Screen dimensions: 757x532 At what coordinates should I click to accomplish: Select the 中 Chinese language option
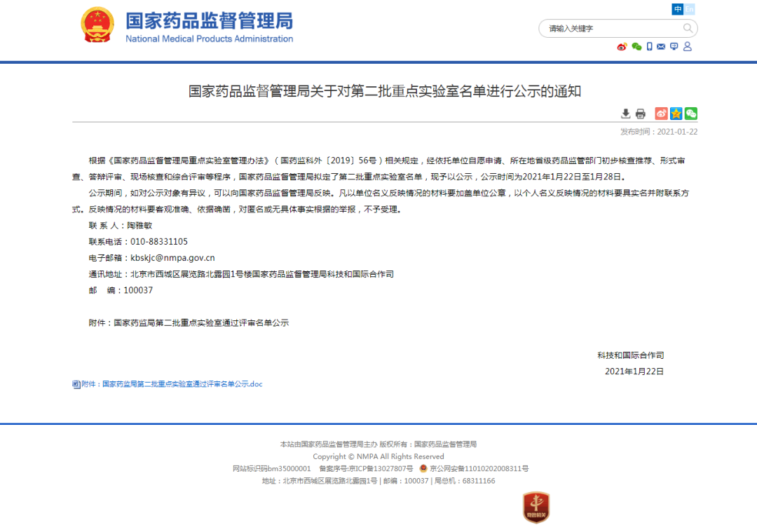click(678, 9)
